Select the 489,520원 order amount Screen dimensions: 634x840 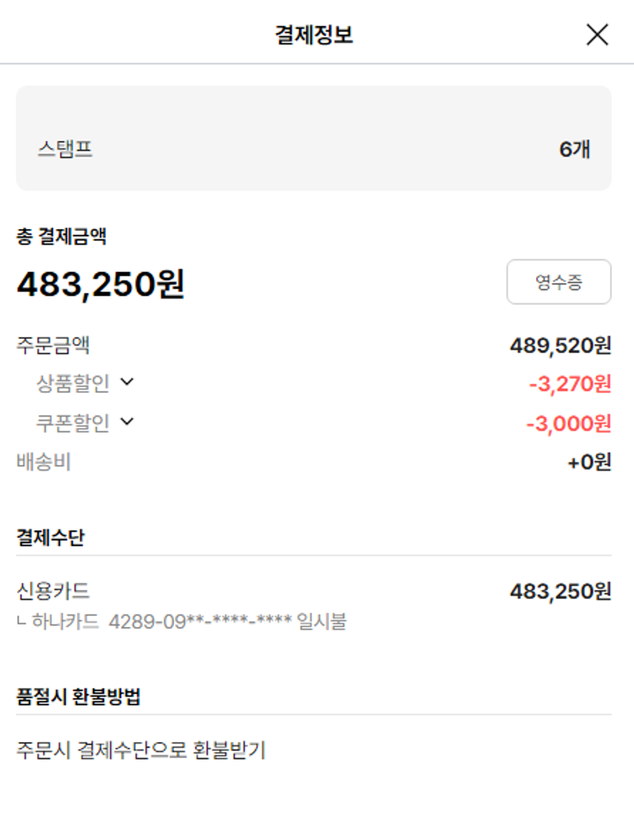(560, 345)
